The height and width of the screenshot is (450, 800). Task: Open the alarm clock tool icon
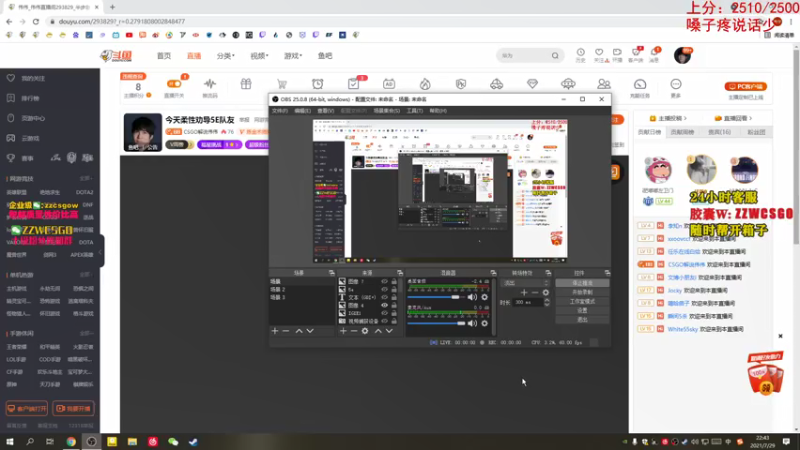tap(317, 84)
